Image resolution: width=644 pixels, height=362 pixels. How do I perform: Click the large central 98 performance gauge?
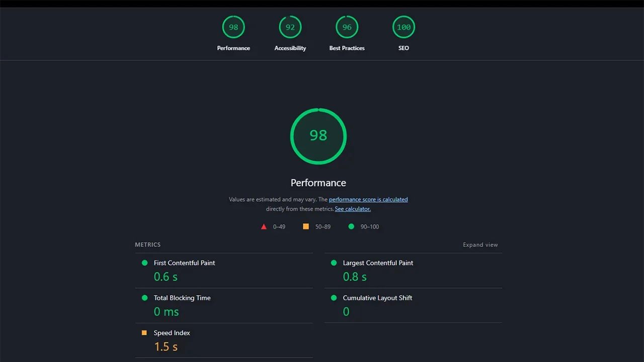click(x=318, y=136)
